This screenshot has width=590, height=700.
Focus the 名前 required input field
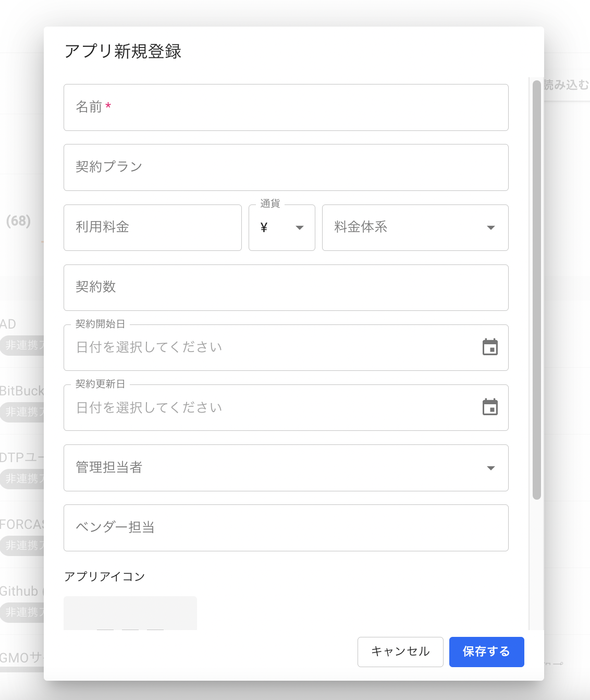286,107
